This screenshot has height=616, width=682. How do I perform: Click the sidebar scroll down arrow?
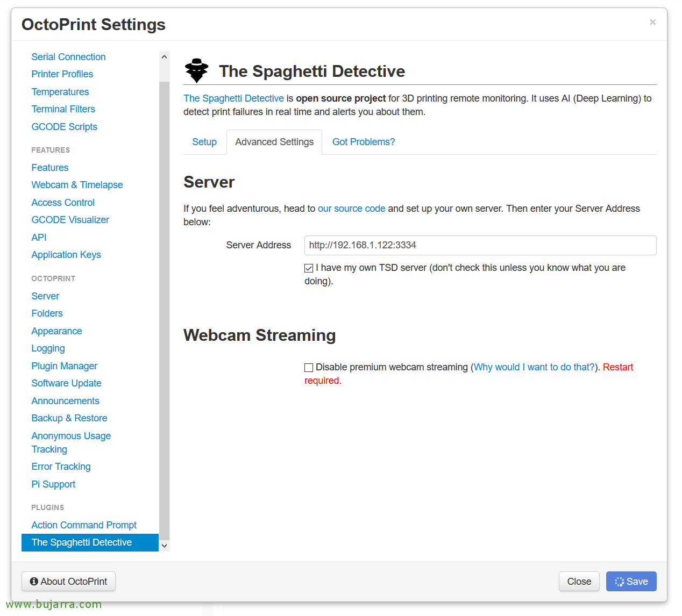pyautogui.click(x=165, y=546)
